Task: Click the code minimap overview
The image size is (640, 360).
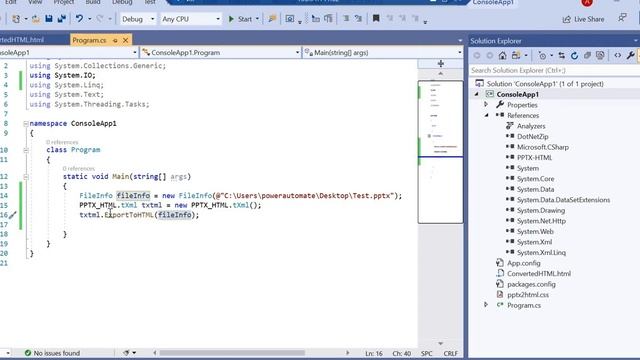Action: pos(440,152)
